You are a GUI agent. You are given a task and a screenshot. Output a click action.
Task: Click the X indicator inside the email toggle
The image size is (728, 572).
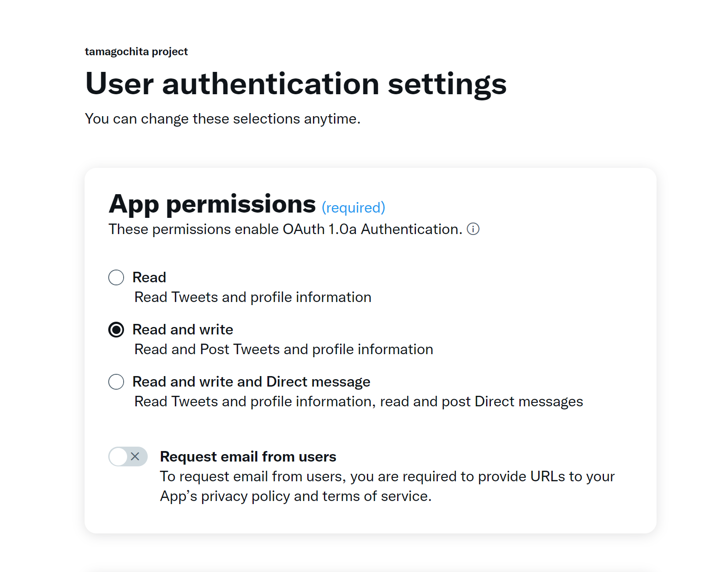point(134,457)
